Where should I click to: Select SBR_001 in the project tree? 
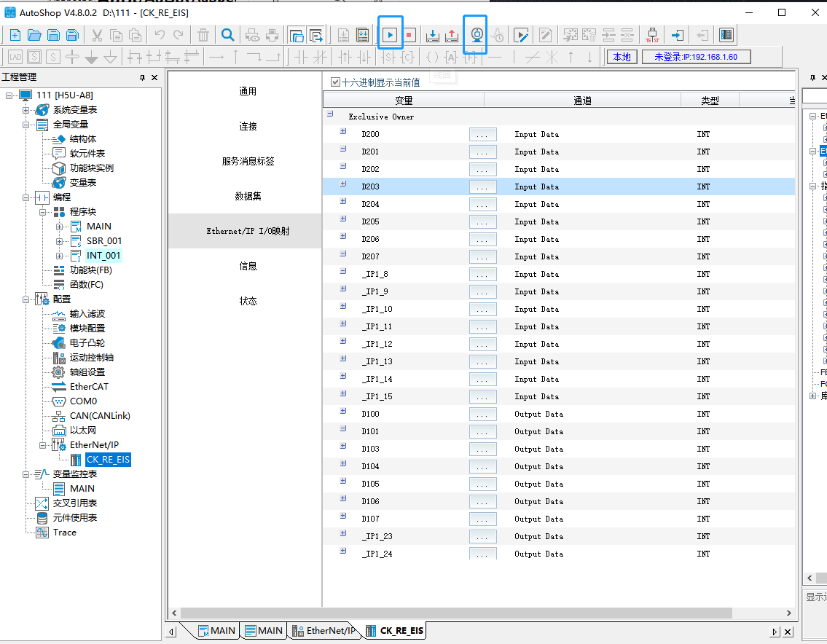tap(104, 241)
